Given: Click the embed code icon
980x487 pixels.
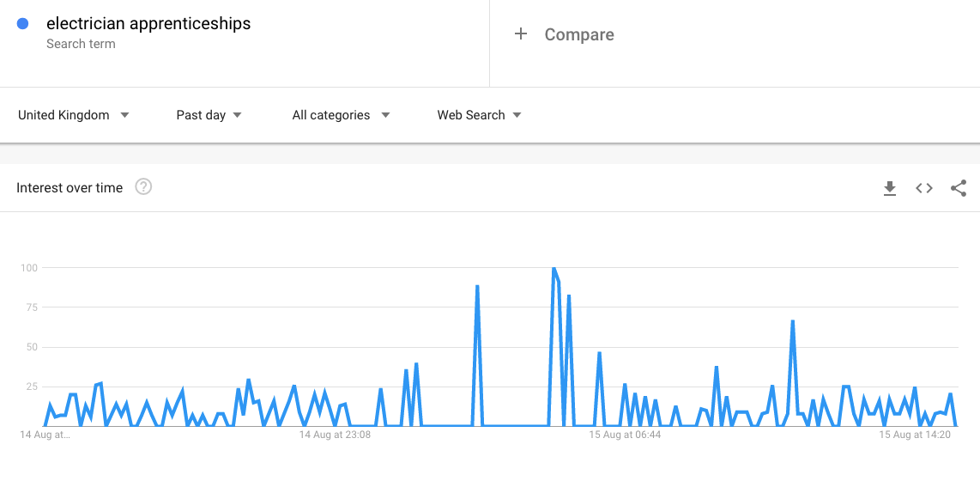Looking at the screenshot, I should (x=924, y=188).
